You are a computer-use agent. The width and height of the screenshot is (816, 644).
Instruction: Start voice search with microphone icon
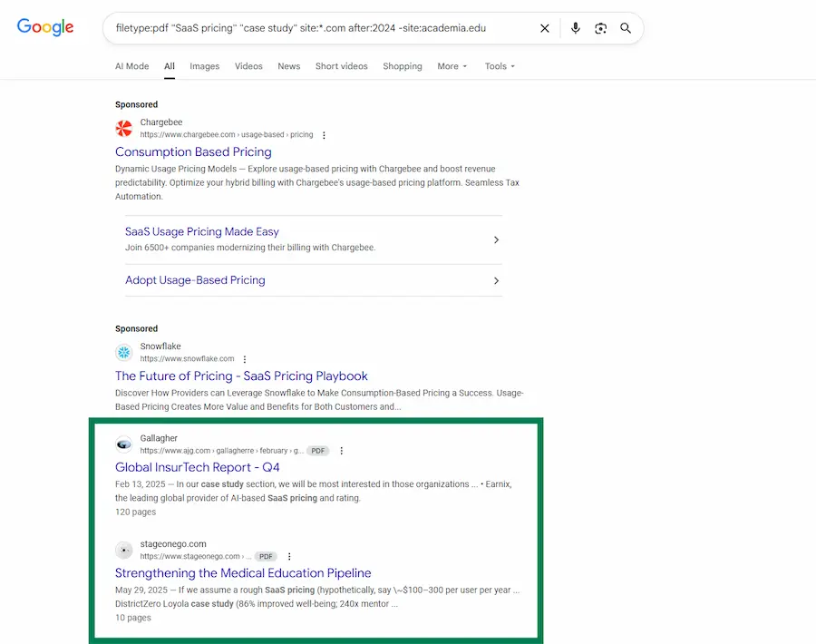(575, 28)
